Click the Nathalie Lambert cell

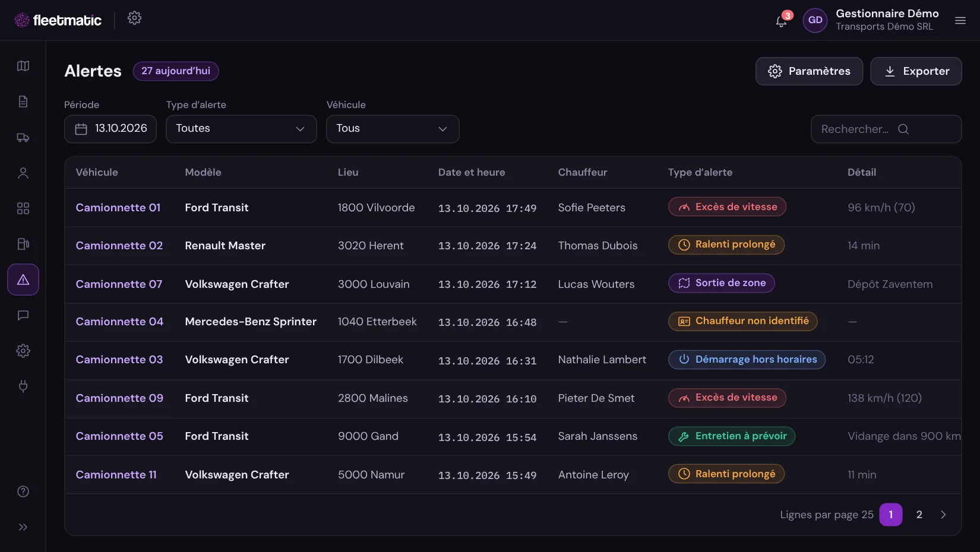(x=602, y=360)
